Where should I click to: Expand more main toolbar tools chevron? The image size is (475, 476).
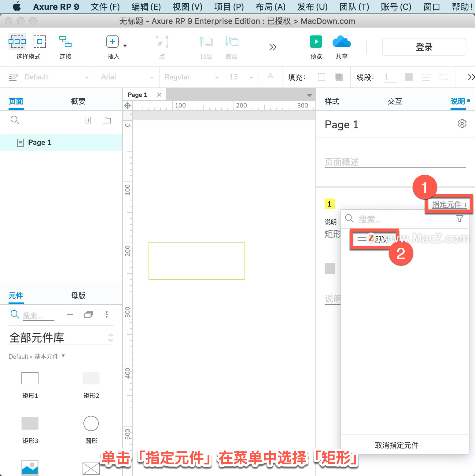click(273, 47)
